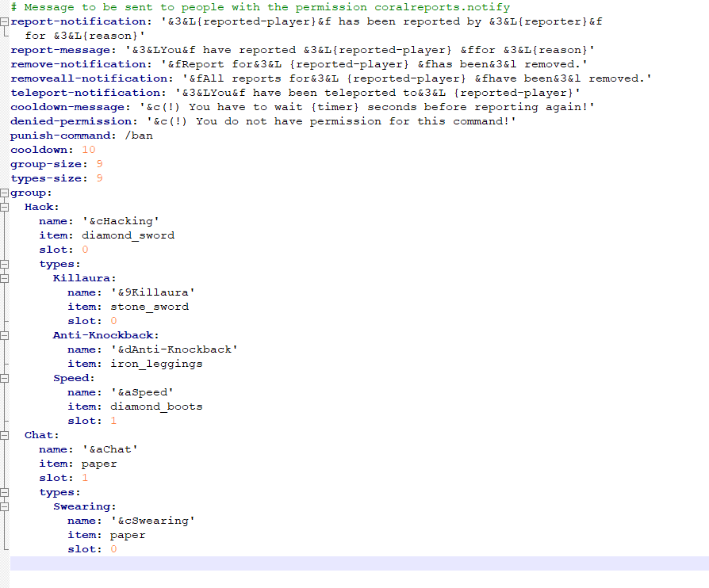709x588 pixels.
Task: Collapse the types: fold under Hack
Action: 5,264
